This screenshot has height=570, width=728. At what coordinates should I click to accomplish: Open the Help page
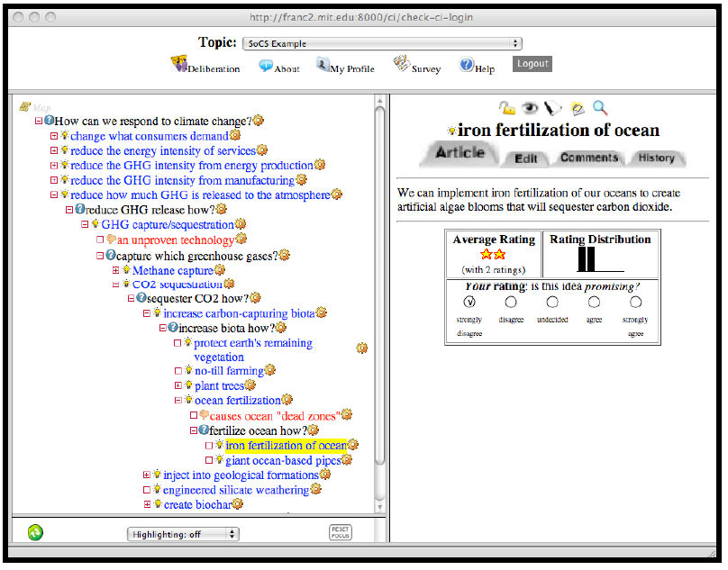[x=477, y=67]
